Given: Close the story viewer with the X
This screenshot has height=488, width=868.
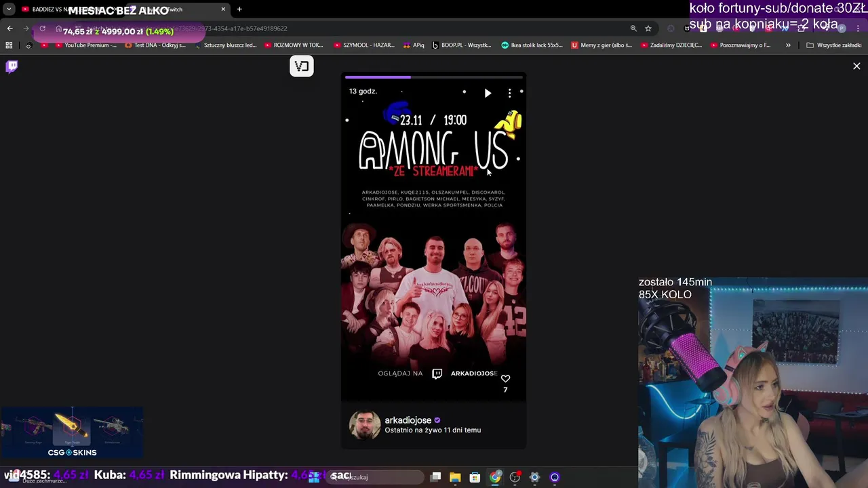Looking at the screenshot, I should (856, 66).
